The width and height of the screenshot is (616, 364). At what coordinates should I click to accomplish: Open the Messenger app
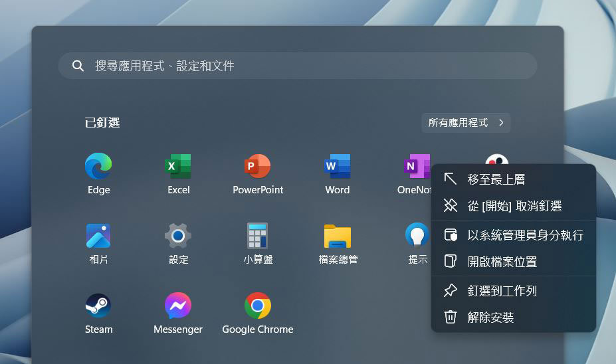178,313
